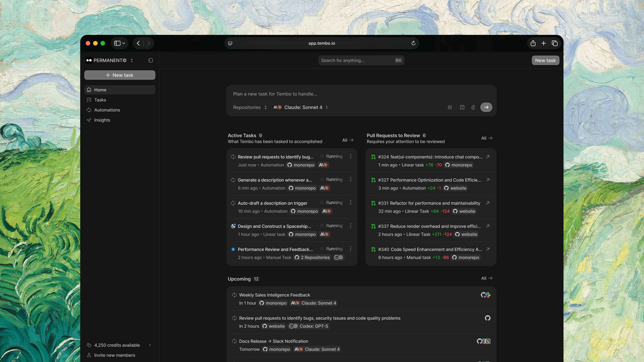Open options menu for Review pull requests task

(350, 156)
